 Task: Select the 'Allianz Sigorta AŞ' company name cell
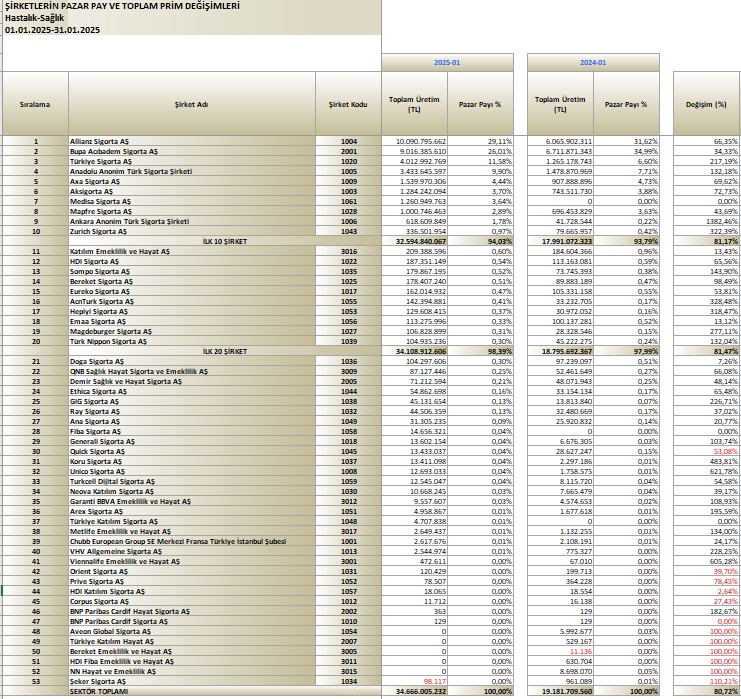[192, 141]
